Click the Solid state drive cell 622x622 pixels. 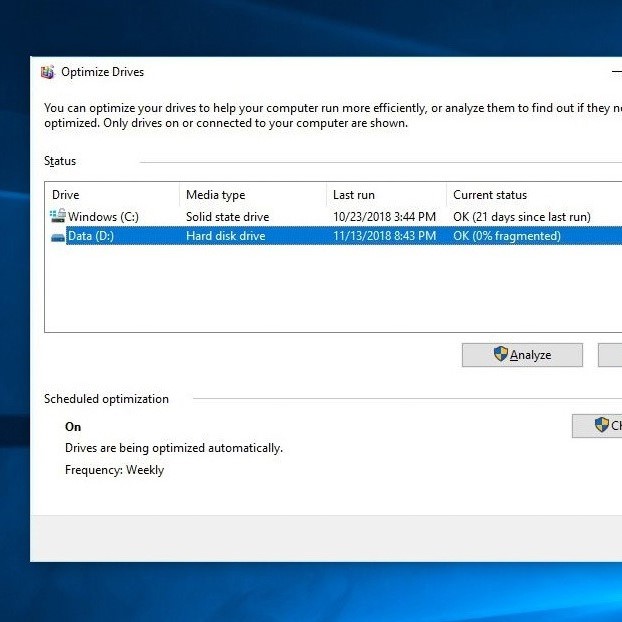point(228,217)
